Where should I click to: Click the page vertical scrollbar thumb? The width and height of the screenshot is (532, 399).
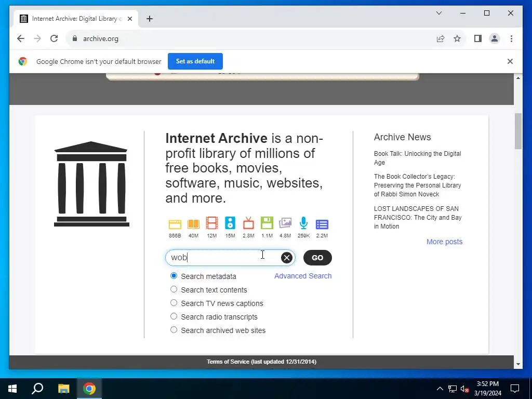518,131
